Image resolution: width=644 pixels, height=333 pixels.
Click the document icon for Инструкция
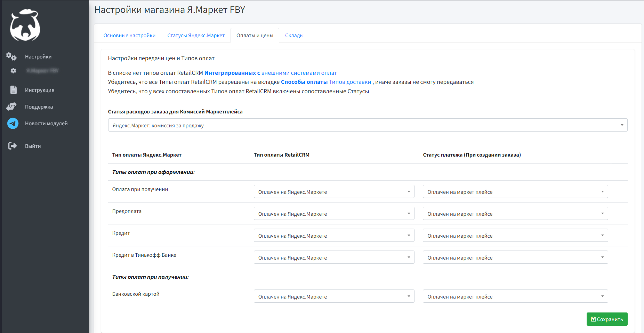click(x=13, y=90)
